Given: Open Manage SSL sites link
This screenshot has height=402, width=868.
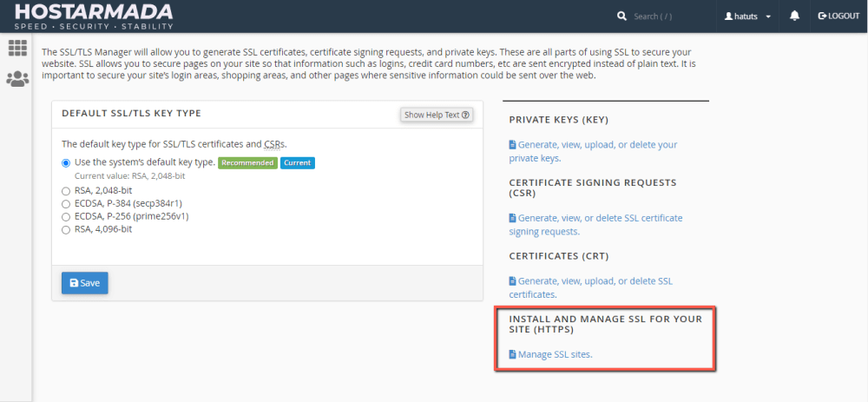Looking at the screenshot, I should (x=551, y=354).
